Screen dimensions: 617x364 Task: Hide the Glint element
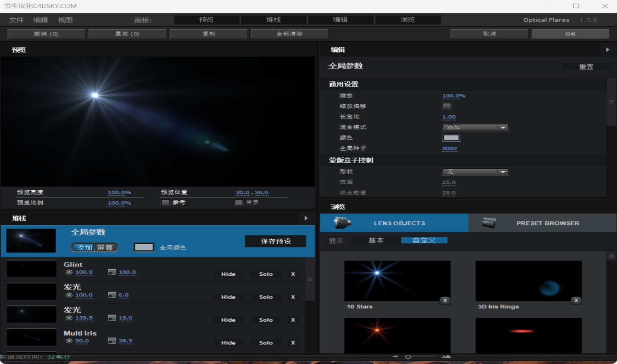(228, 274)
